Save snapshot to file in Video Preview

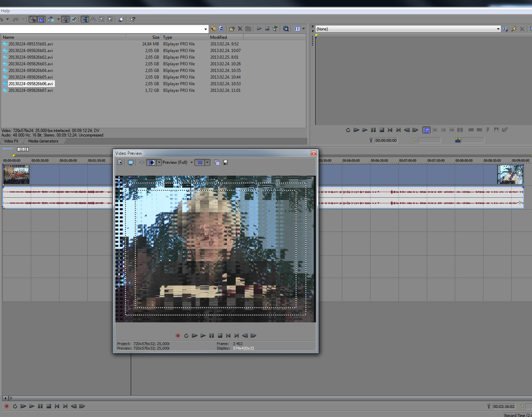point(225,162)
